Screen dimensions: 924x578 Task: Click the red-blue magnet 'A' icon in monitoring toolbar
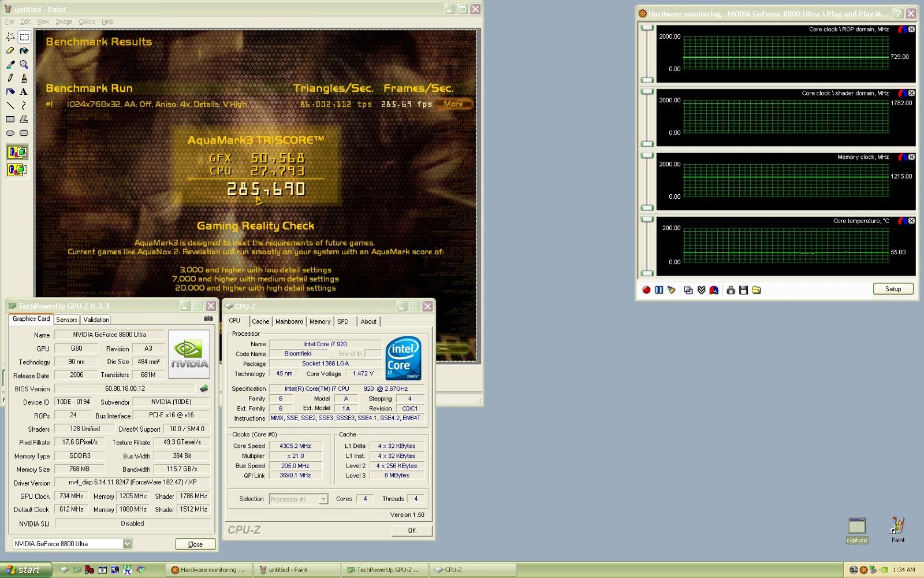click(x=714, y=290)
